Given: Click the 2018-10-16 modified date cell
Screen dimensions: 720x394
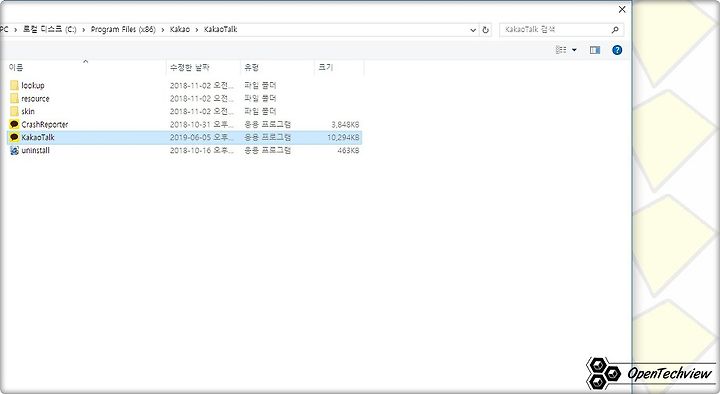Looking at the screenshot, I should coord(202,150).
